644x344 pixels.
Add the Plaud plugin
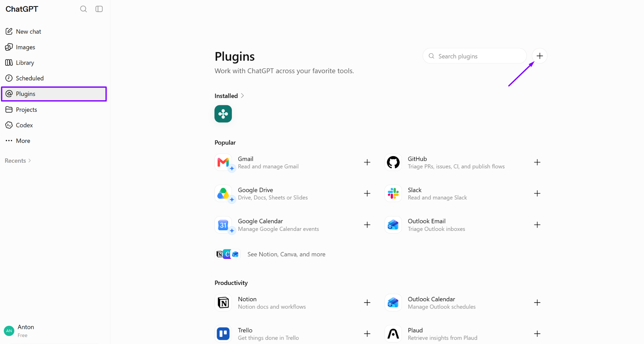537,334
